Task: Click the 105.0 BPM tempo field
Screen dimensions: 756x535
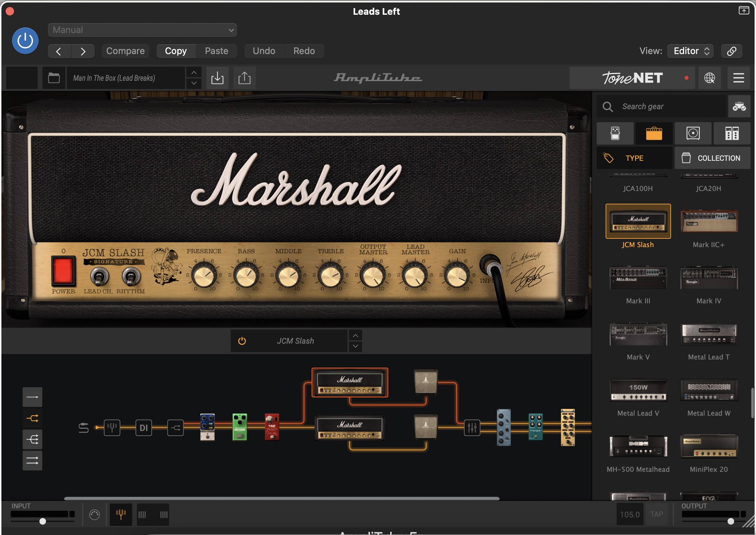Action: pos(630,514)
